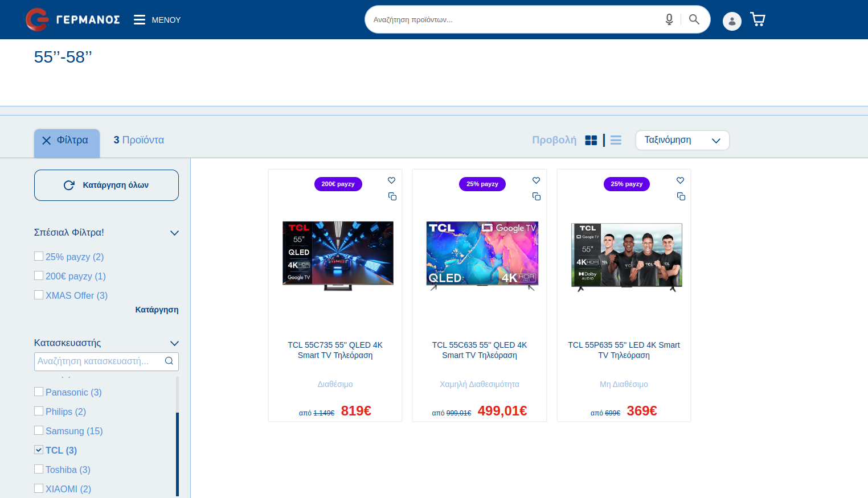Tick the 25% payzy checkbox
The width and height of the screenshot is (868, 498).
coord(39,256)
